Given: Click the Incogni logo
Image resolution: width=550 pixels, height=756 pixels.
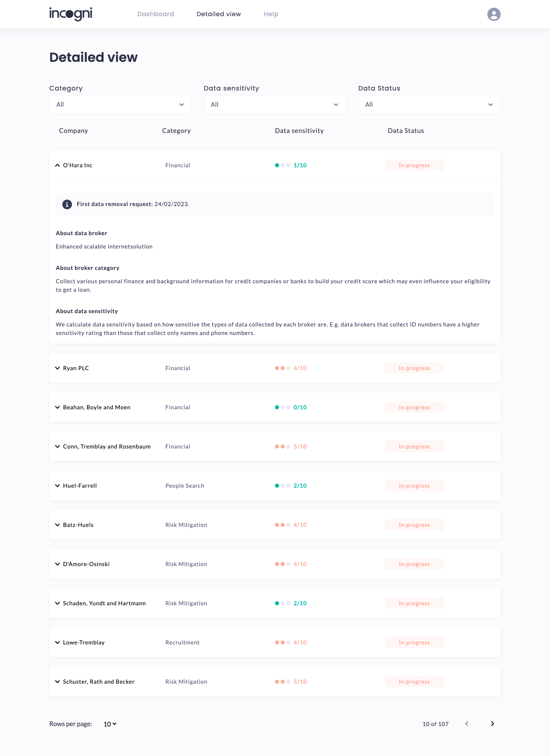Looking at the screenshot, I should (x=71, y=14).
